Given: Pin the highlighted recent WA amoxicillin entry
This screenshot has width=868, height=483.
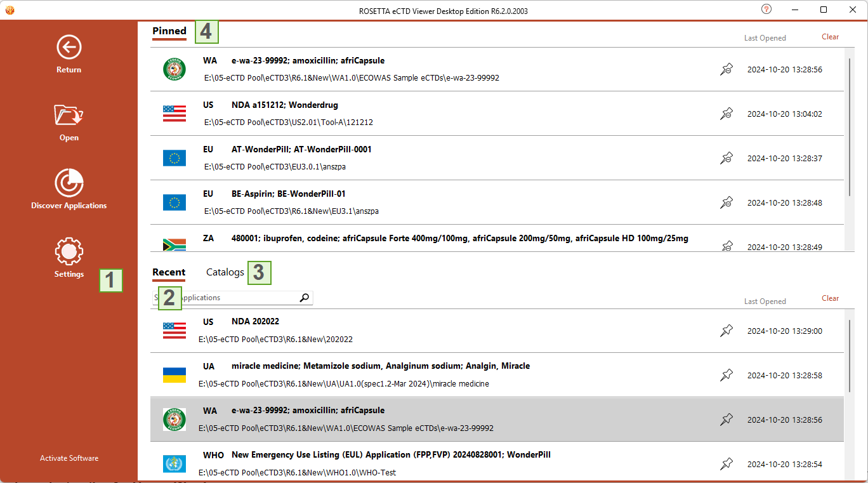Looking at the screenshot, I should (727, 420).
